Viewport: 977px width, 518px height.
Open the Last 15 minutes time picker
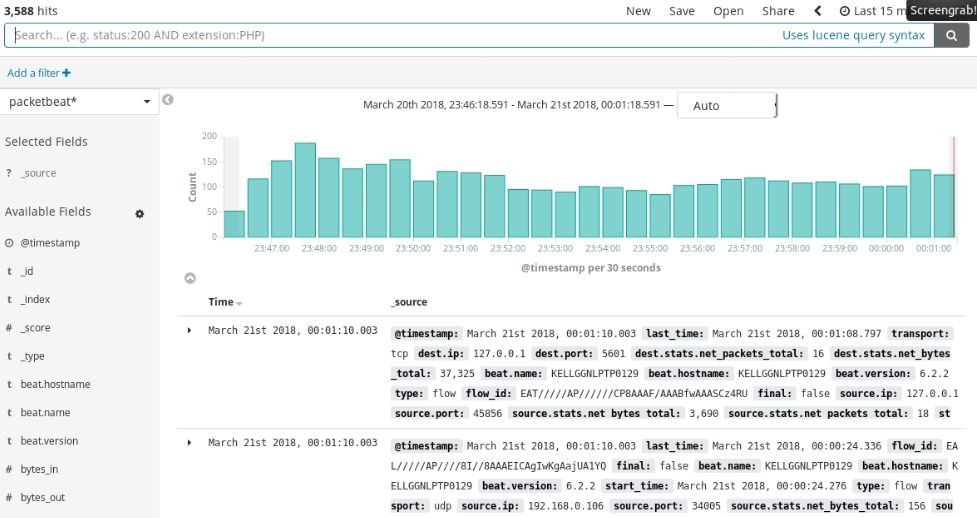pos(870,11)
